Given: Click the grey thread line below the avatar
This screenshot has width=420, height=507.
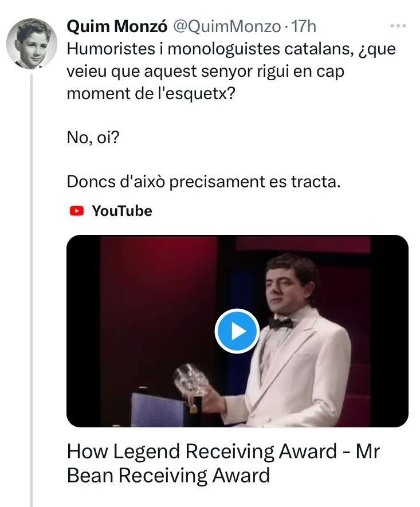Looking at the screenshot, I should coord(32,290).
